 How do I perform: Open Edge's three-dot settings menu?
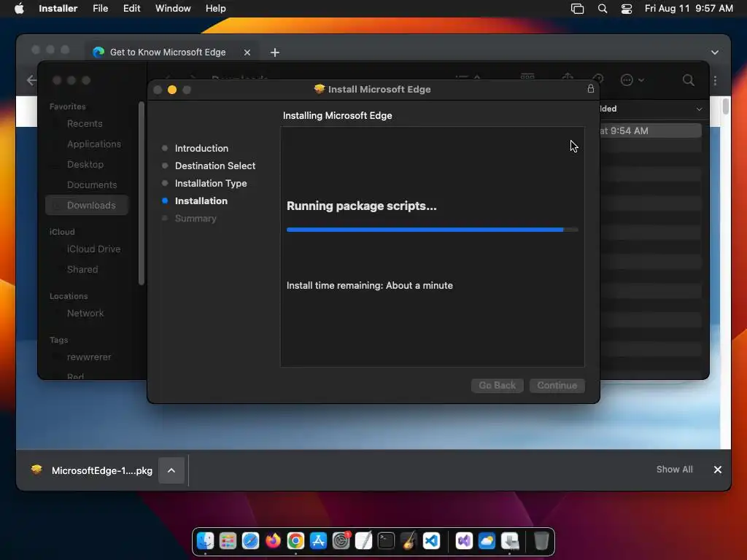point(715,80)
